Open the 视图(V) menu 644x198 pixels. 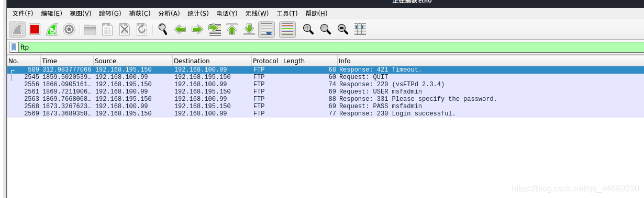coord(80,13)
